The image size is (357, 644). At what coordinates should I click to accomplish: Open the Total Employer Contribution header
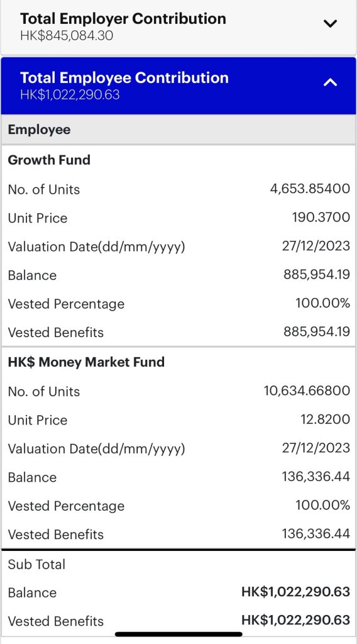pos(178,27)
